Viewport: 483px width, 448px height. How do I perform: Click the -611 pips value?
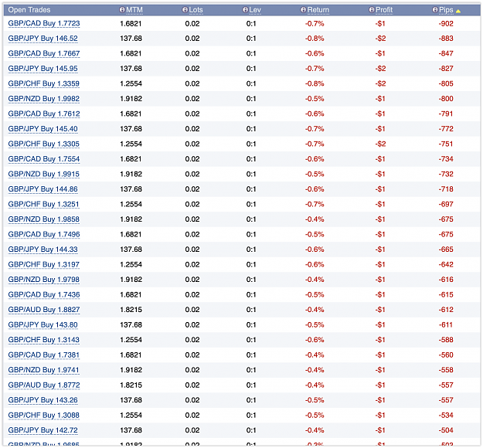tap(446, 325)
